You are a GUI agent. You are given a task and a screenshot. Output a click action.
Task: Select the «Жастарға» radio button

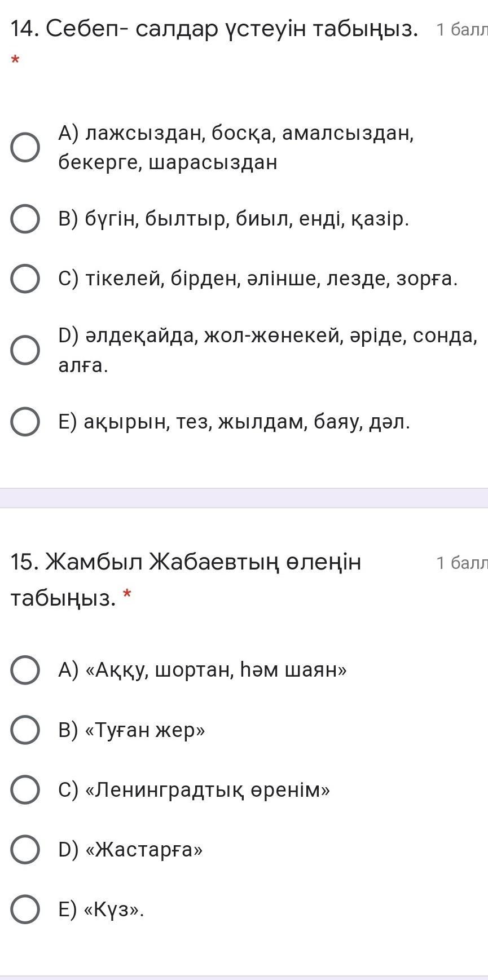tap(25, 850)
